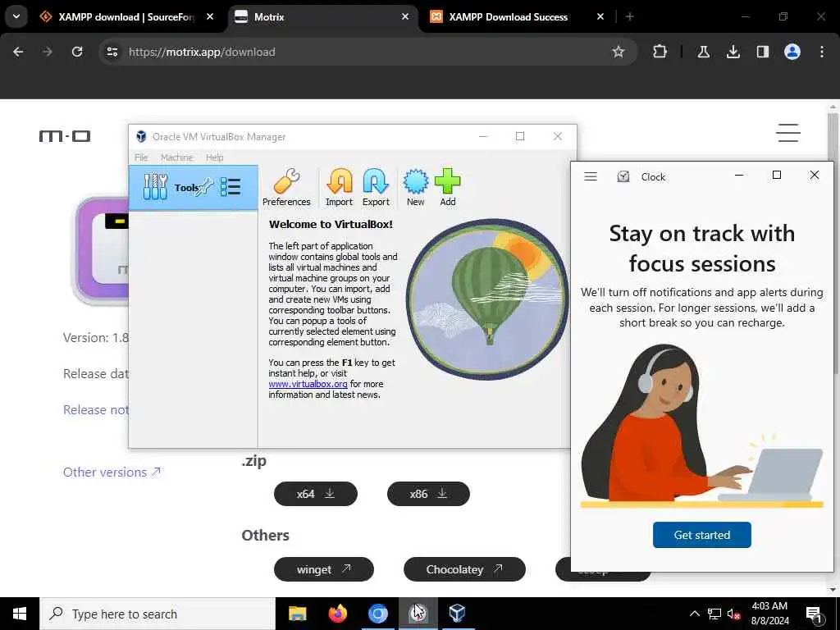The height and width of the screenshot is (630, 840).
Task: Switch to XAMPP download SourceForge tab
Action: (127, 17)
